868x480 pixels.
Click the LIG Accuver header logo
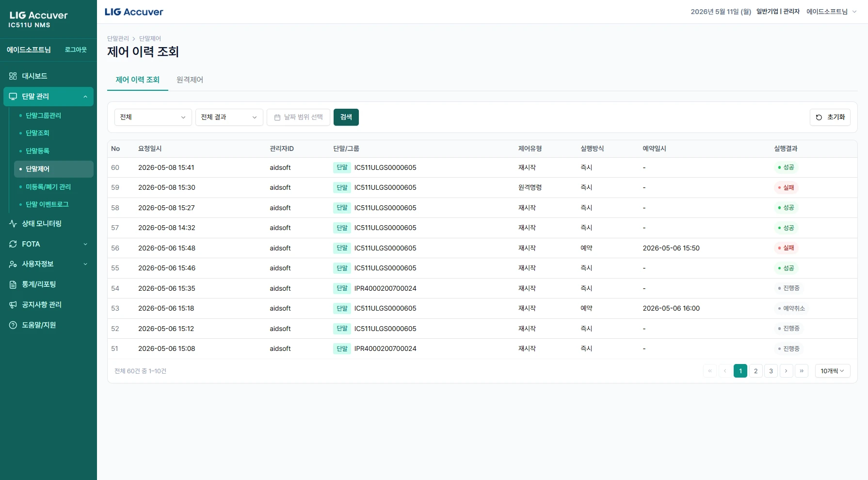134,12
